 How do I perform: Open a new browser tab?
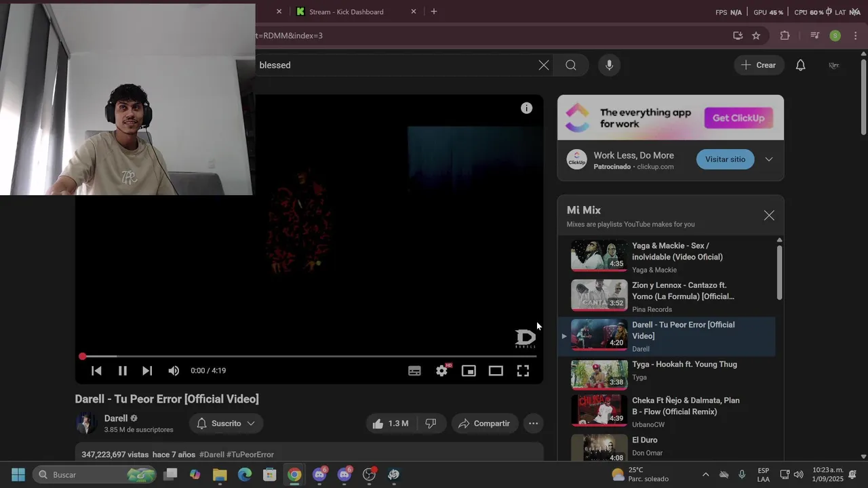434,12
